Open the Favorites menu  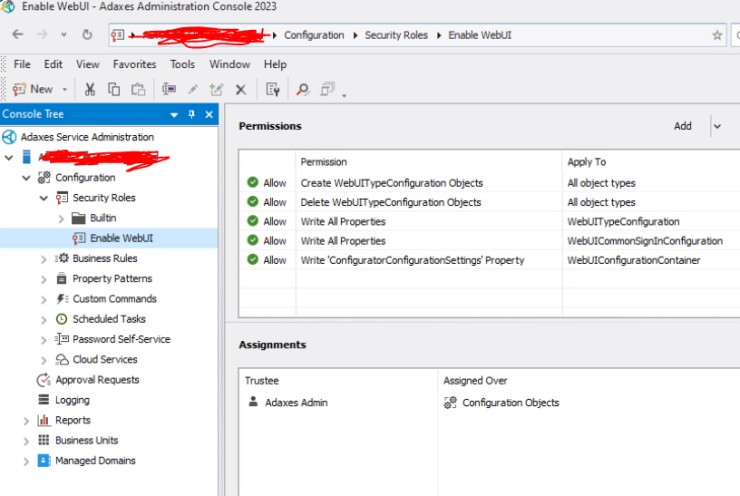pyautogui.click(x=135, y=64)
